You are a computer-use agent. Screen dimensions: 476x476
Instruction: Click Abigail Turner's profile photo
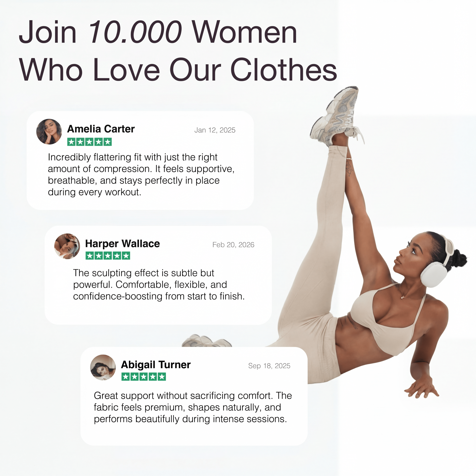click(103, 367)
